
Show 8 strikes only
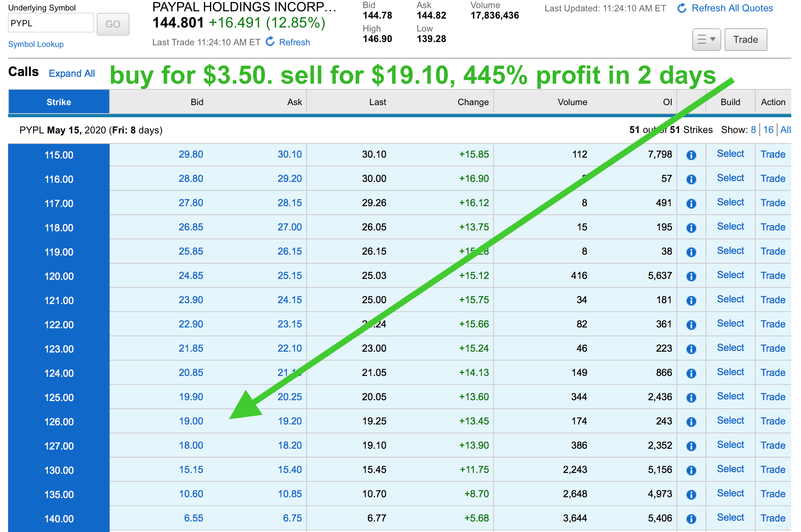click(x=753, y=130)
